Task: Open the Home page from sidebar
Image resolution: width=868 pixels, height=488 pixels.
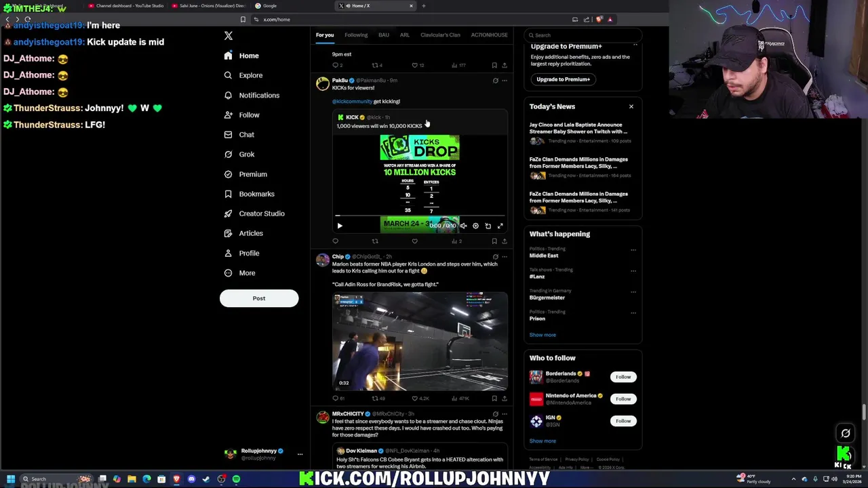Action: point(241,56)
